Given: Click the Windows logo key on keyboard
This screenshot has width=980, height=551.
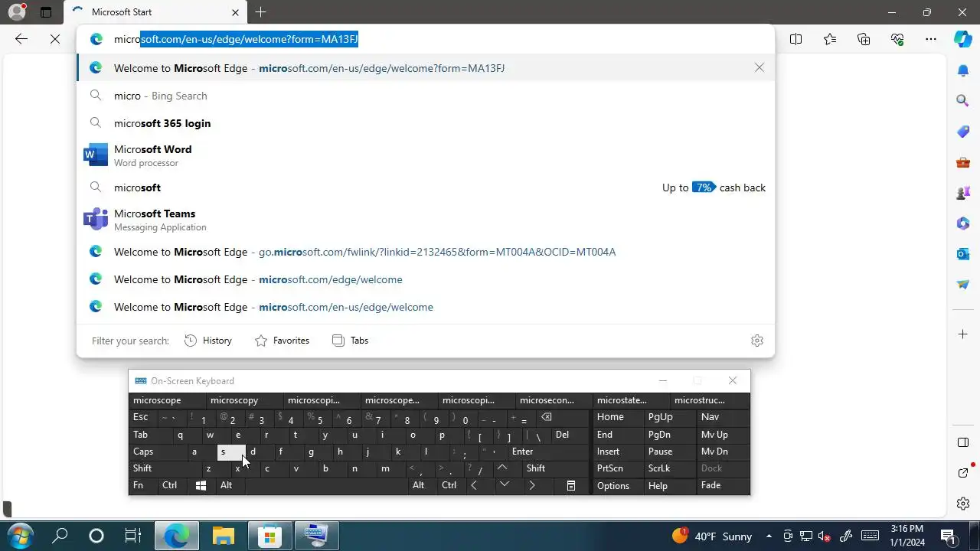Looking at the screenshot, I should click(201, 485).
